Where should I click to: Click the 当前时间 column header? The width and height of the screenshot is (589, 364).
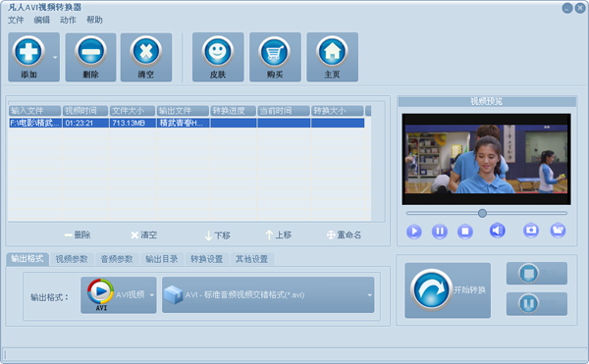(284, 111)
